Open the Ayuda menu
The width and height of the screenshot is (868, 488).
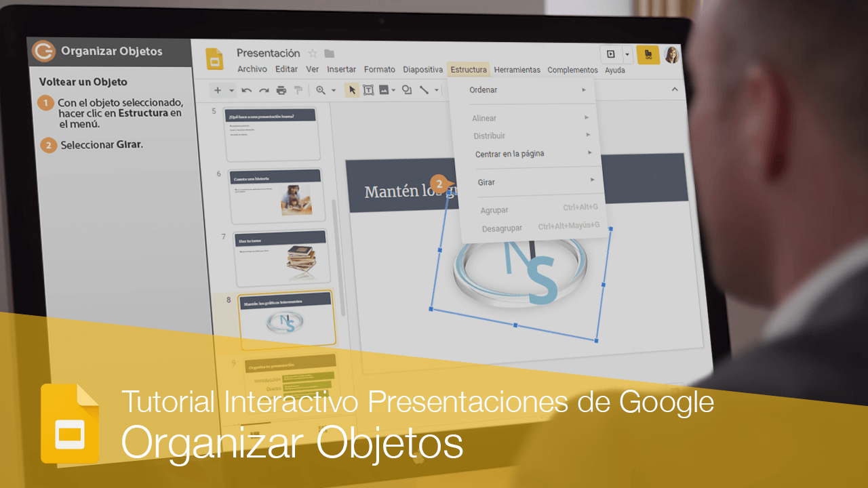(615, 70)
